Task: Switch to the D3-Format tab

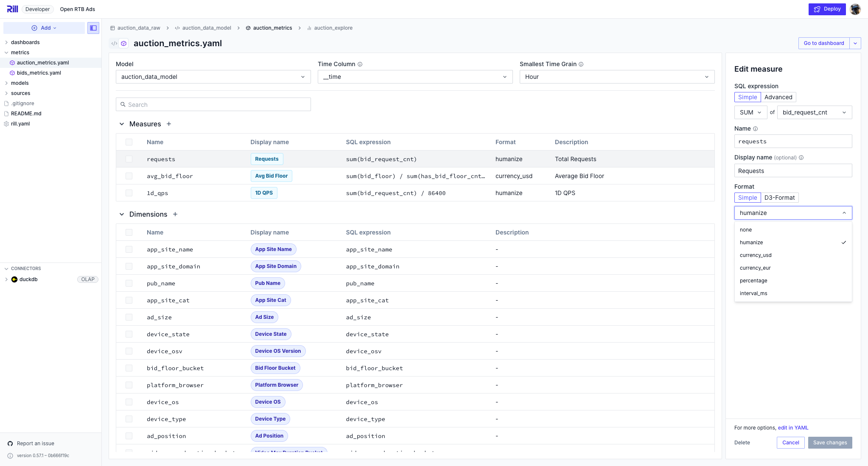Action: [x=780, y=198]
